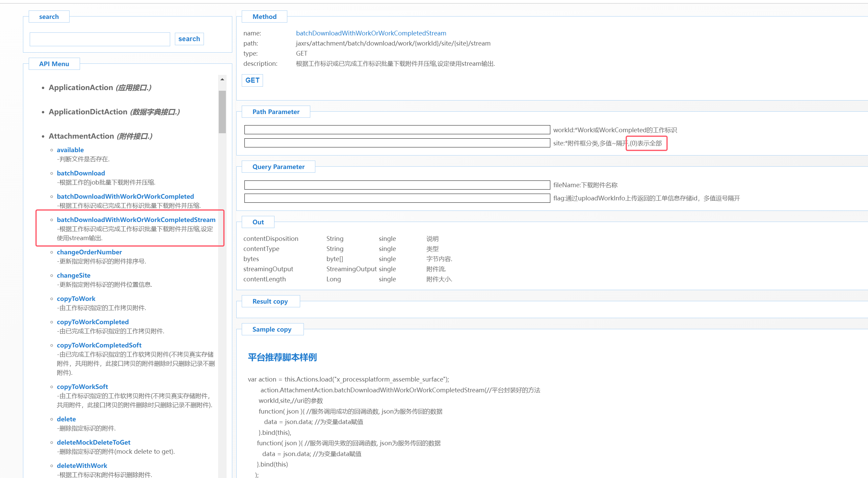Open the available API link
This screenshot has width=868, height=478.
tap(70, 150)
